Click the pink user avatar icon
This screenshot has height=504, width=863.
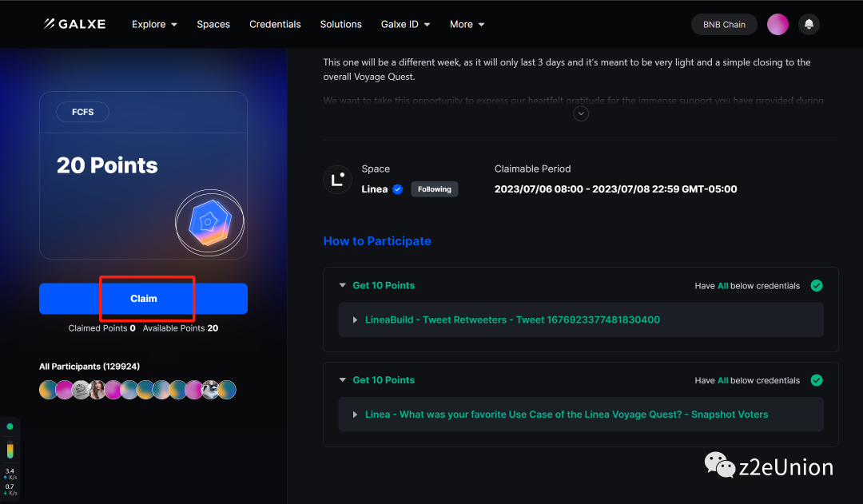point(777,25)
